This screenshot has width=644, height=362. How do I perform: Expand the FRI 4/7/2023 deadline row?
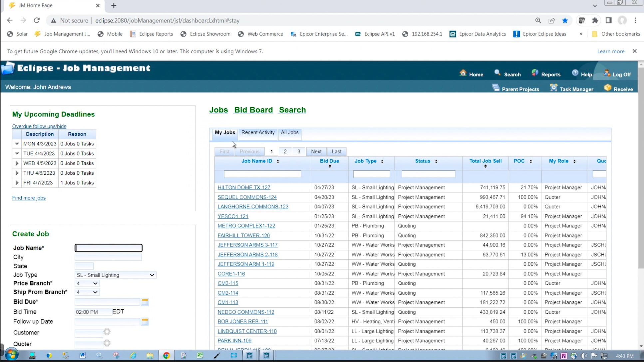pos(17,183)
